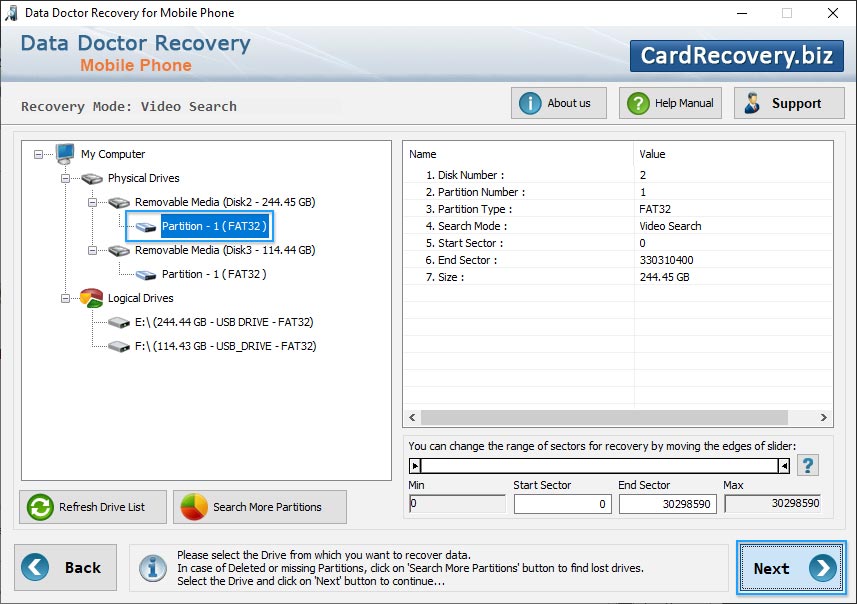This screenshot has width=857, height=604.
Task: Click the right handle of sector slider
Action: pos(784,466)
